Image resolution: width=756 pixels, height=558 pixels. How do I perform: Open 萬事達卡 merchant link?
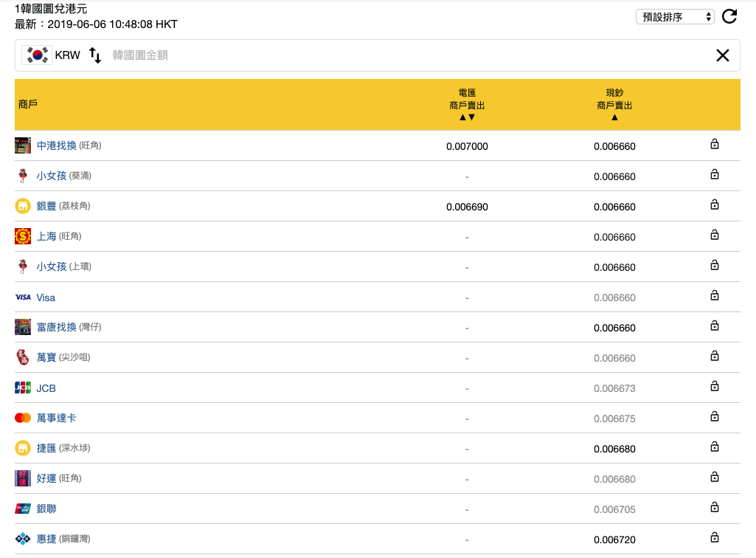point(56,418)
